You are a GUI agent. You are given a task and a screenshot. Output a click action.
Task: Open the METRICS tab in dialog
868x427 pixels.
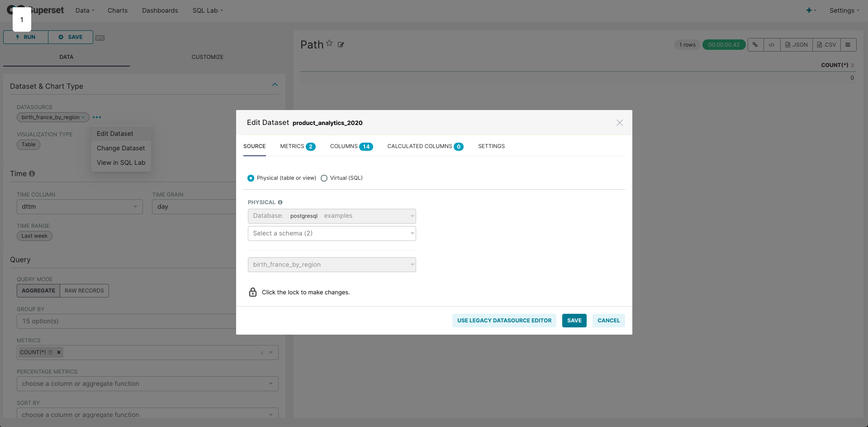298,146
